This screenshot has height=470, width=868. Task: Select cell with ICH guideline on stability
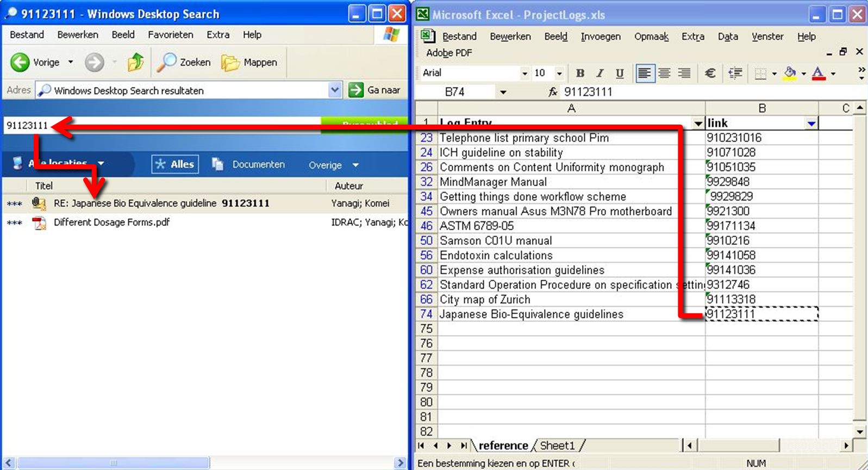[x=571, y=152]
